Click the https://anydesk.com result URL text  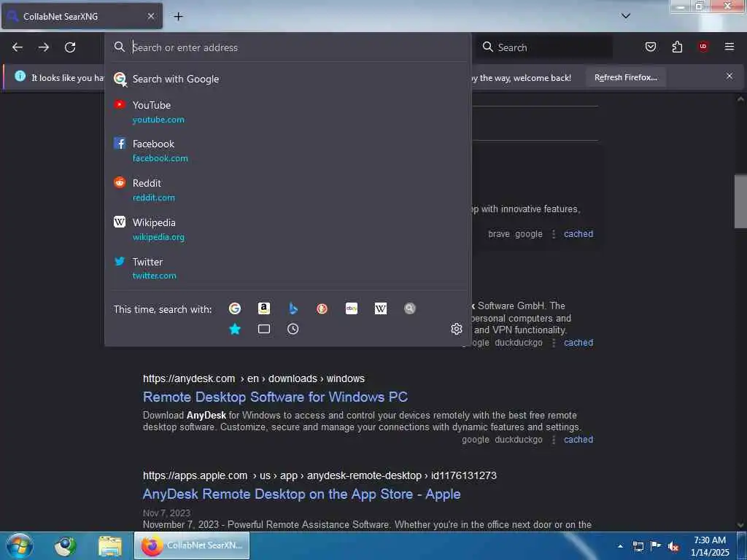[x=253, y=378]
